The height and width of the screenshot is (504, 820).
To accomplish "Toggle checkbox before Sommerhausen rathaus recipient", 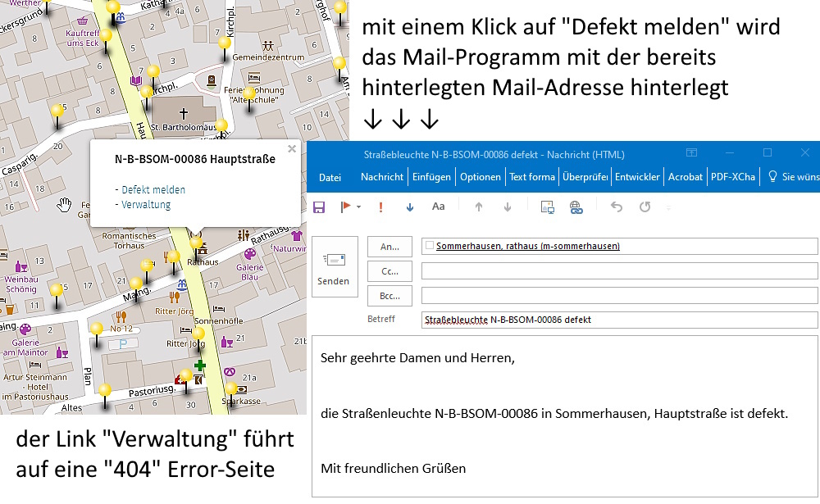I will coord(430,245).
